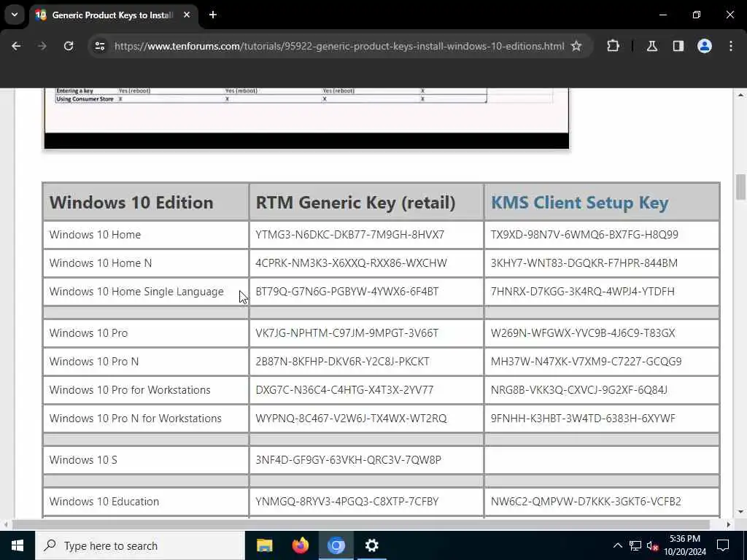Open the tab search dropdown arrow
Viewport: 747px width, 560px height.
15,15
